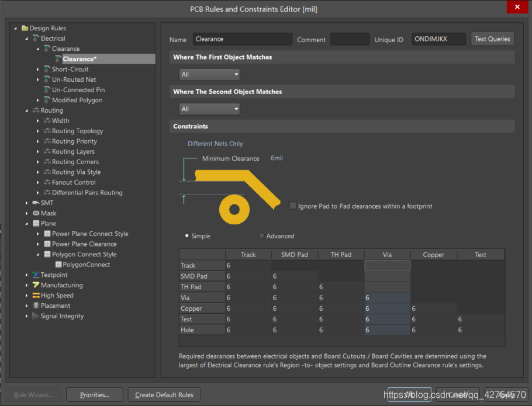Viewport: 532px width, 406px height.
Task: Click the Routing Priority icon
Action: (x=47, y=141)
